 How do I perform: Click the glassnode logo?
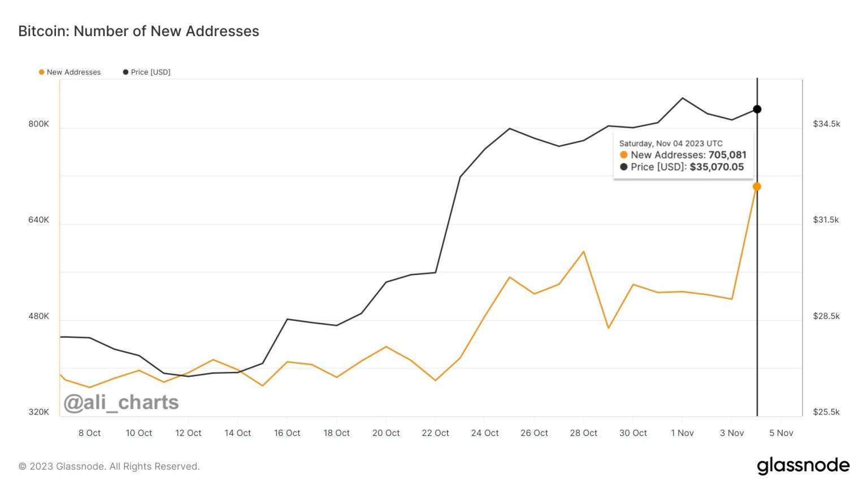click(805, 465)
